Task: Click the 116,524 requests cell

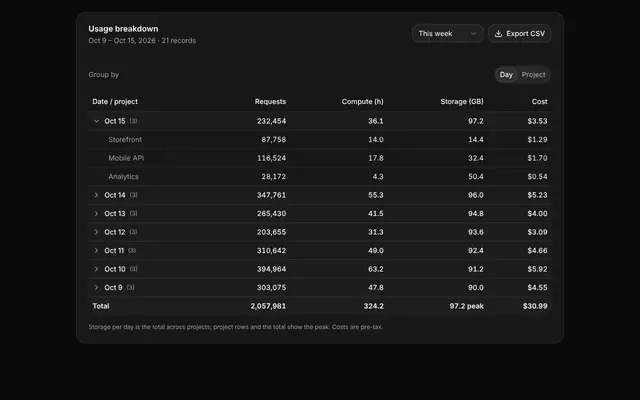Action: (x=271, y=158)
